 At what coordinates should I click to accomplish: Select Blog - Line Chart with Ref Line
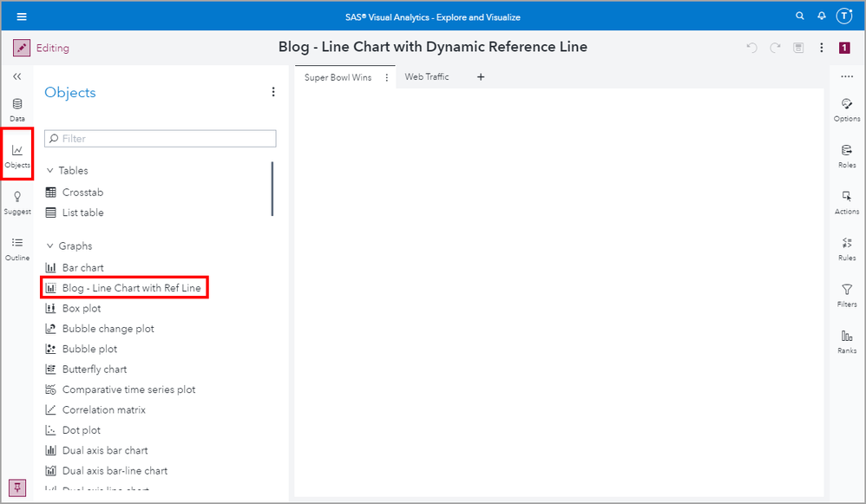pyautogui.click(x=131, y=288)
